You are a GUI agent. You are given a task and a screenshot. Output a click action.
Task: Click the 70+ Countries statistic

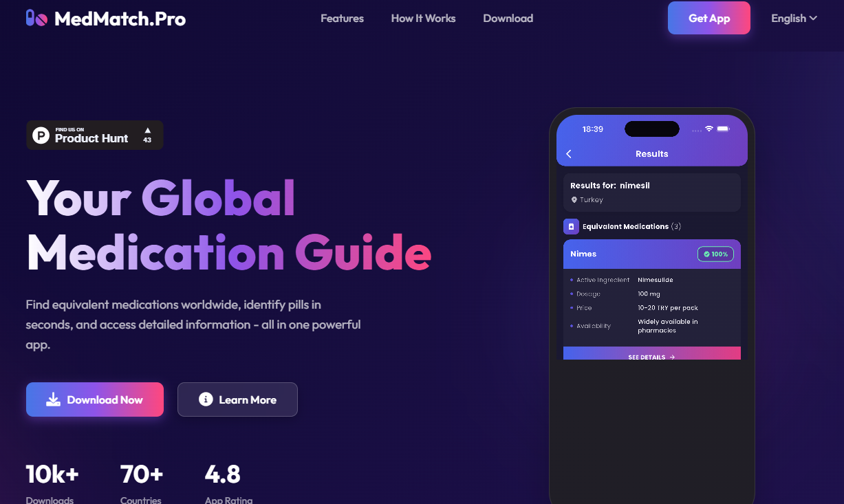[141, 483]
